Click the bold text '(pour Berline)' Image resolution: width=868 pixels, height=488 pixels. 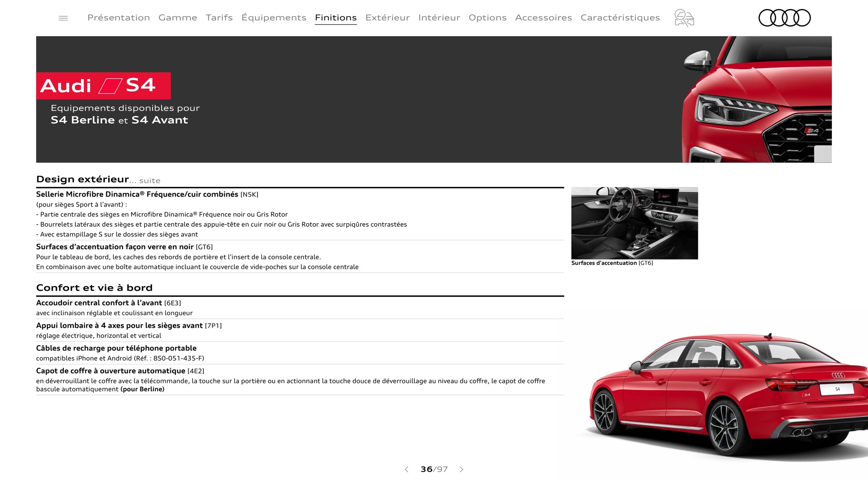tap(142, 389)
